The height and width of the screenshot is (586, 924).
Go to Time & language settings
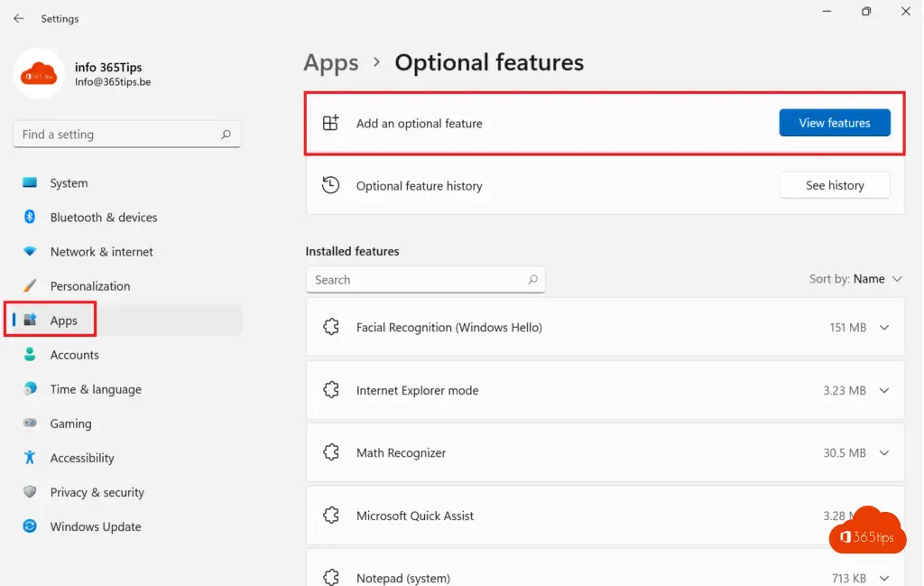(x=96, y=389)
